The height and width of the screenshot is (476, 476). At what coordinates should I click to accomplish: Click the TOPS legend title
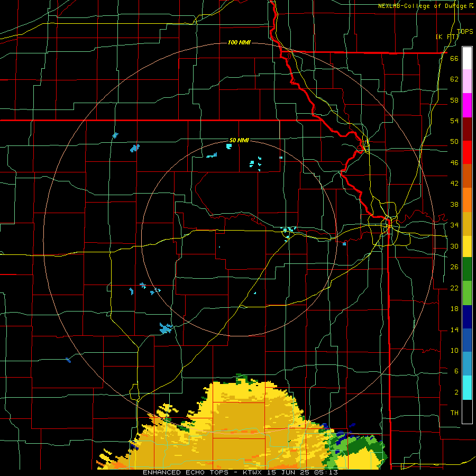pyautogui.click(x=465, y=31)
